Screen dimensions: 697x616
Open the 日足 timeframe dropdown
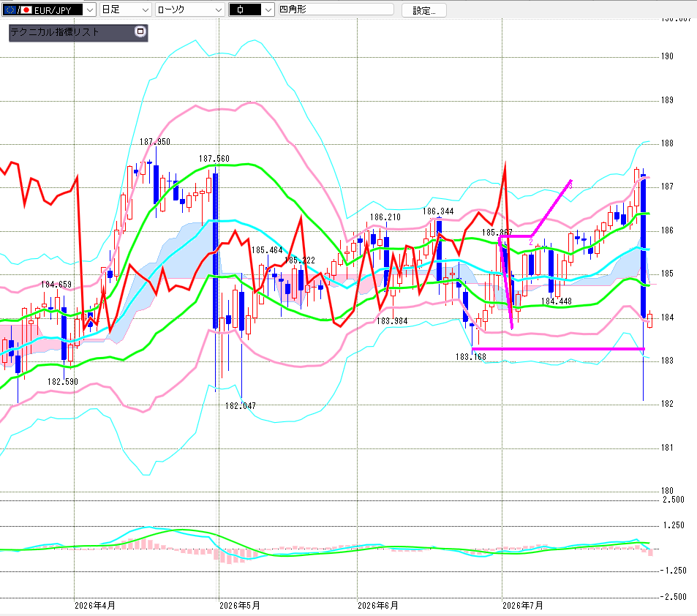click(125, 10)
